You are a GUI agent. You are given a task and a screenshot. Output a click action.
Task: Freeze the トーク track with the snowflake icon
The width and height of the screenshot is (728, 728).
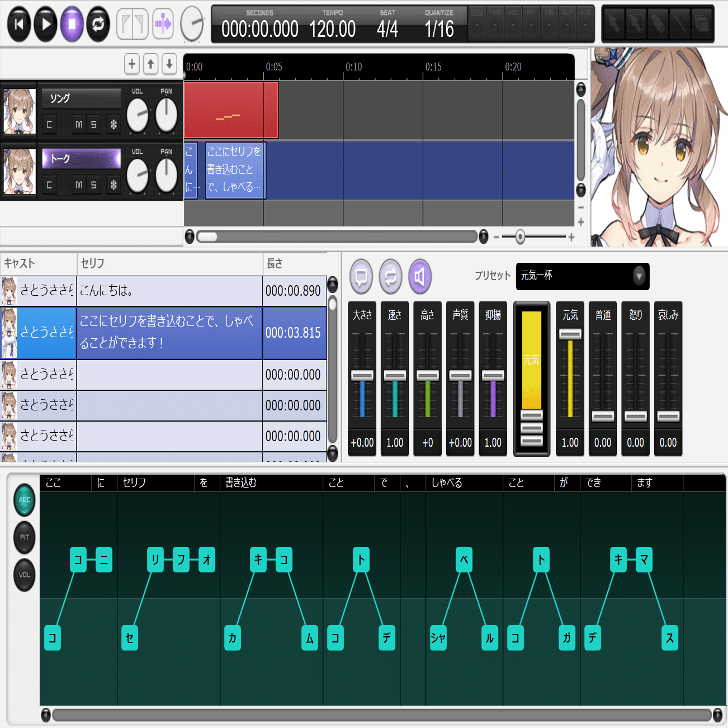114,185
